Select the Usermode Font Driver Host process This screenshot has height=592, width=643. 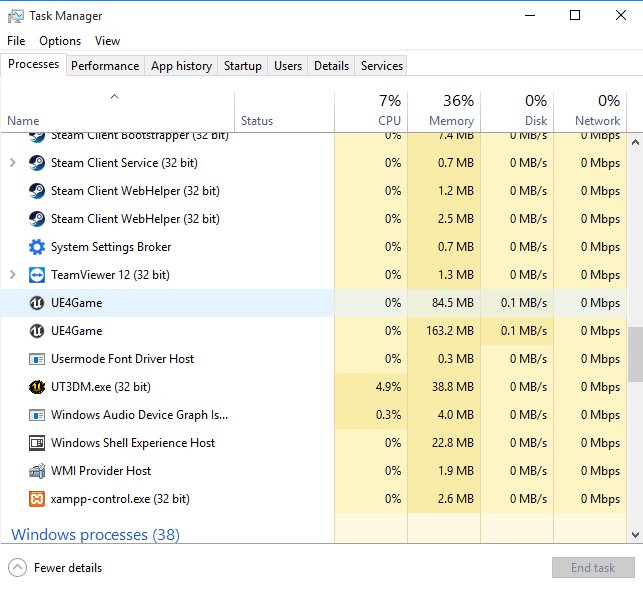pos(314,359)
